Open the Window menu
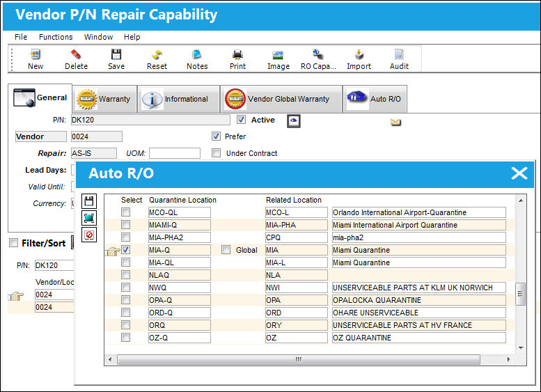 [x=98, y=37]
